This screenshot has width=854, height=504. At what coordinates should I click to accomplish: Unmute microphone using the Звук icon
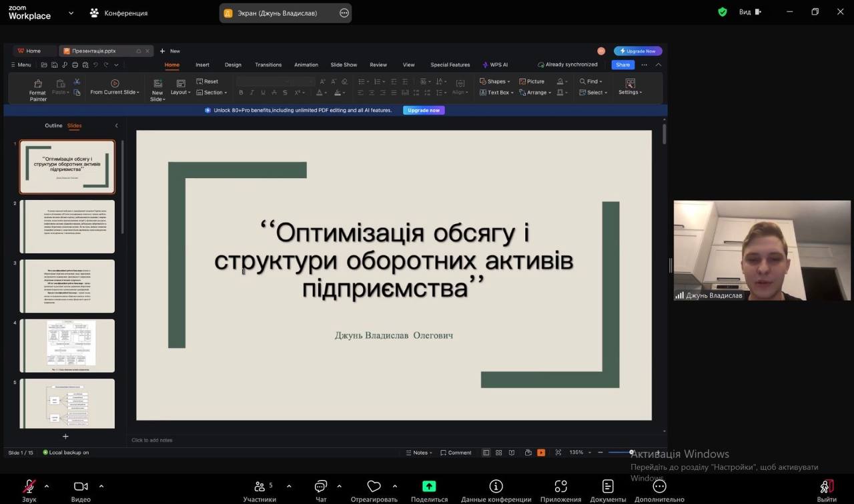[29, 487]
